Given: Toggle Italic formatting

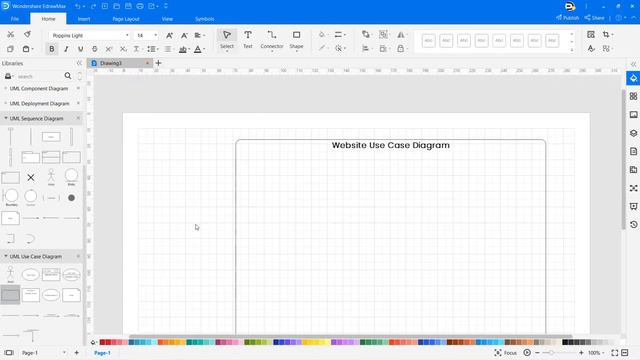Looking at the screenshot, I should (x=66, y=49).
